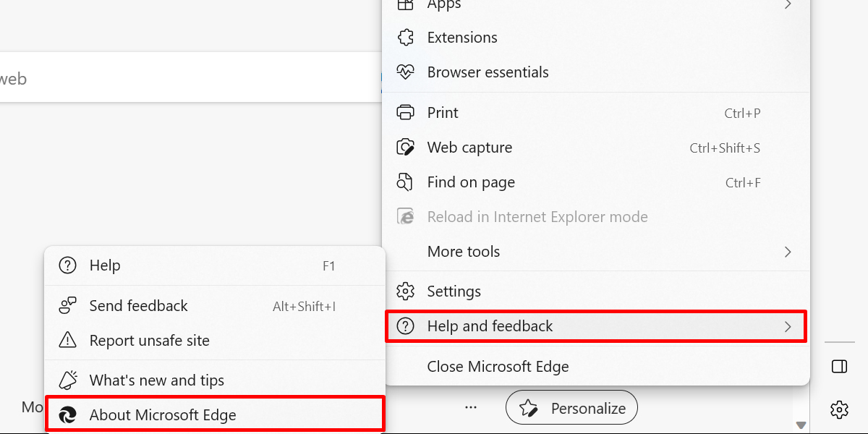Select the Web capture icon
This screenshot has height=434, width=868.
tap(406, 147)
